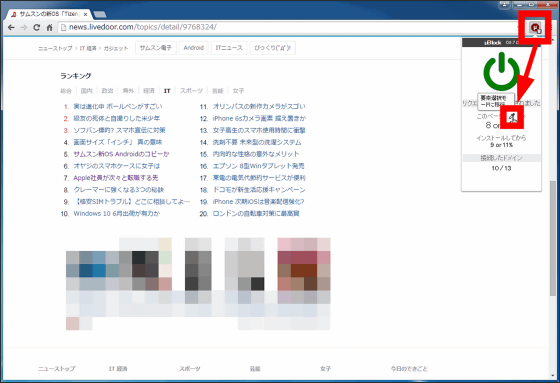560x383 pixels.
Task: Click the 9 or 11% install stat
Action: [x=501, y=145]
